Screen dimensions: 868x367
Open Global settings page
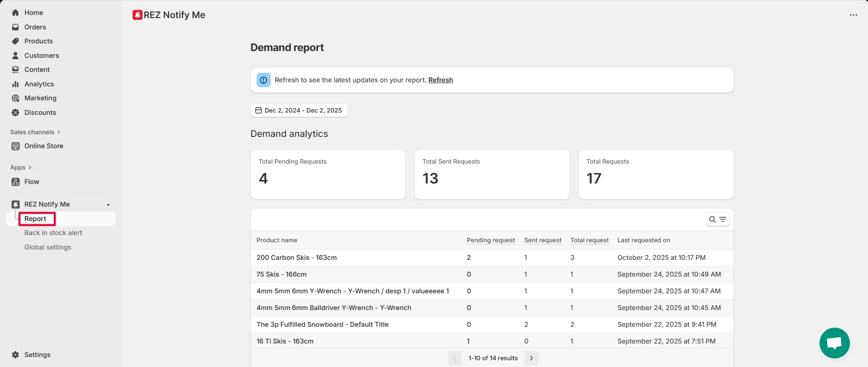pyautogui.click(x=48, y=247)
